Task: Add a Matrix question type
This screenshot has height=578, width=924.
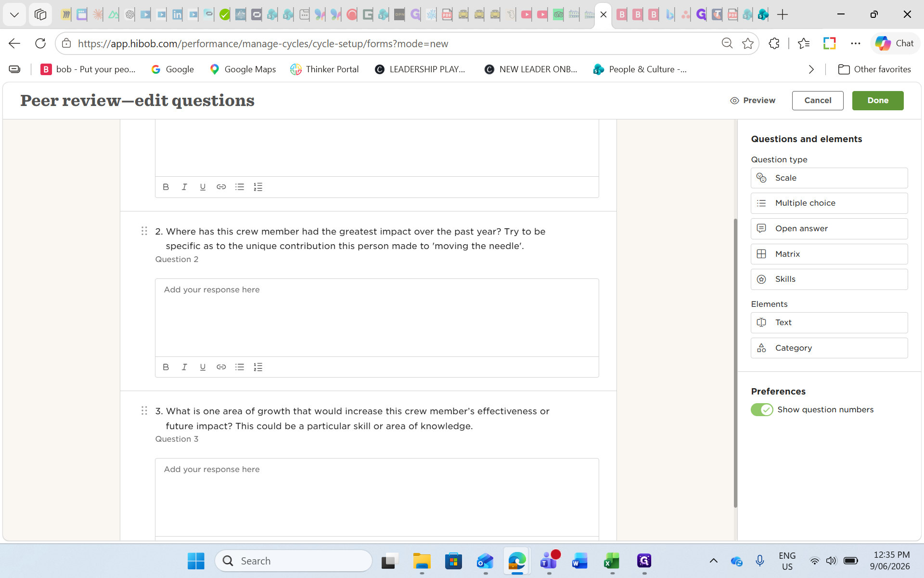Action: coord(829,254)
